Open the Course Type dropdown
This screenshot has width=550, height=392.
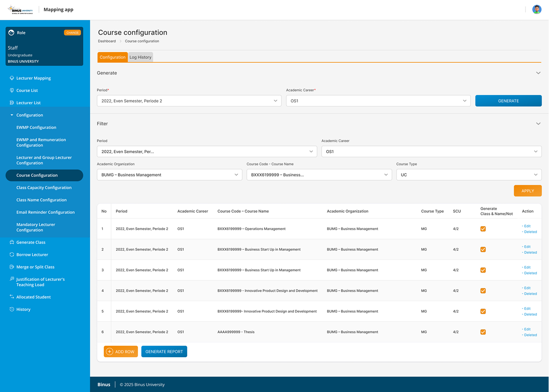click(469, 175)
